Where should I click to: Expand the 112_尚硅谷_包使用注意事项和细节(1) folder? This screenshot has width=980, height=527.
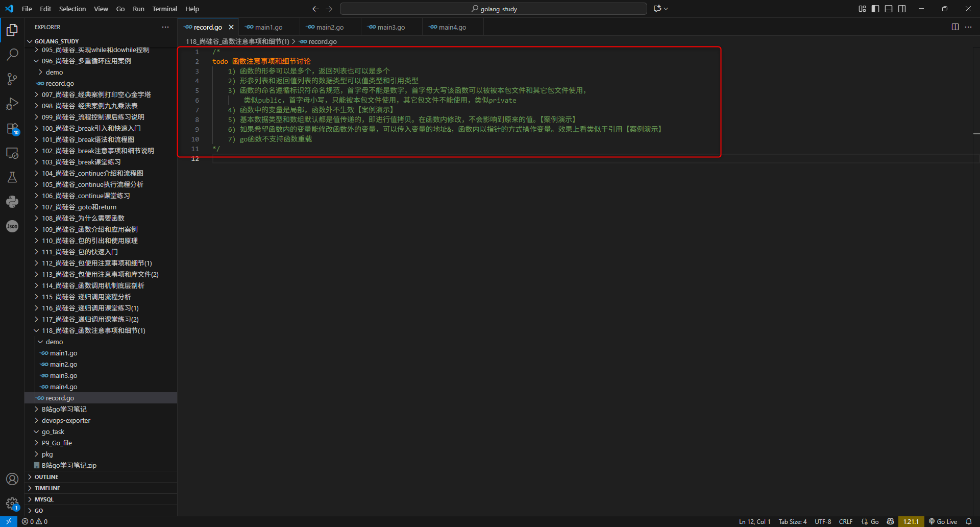pyautogui.click(x=101, y=263)
